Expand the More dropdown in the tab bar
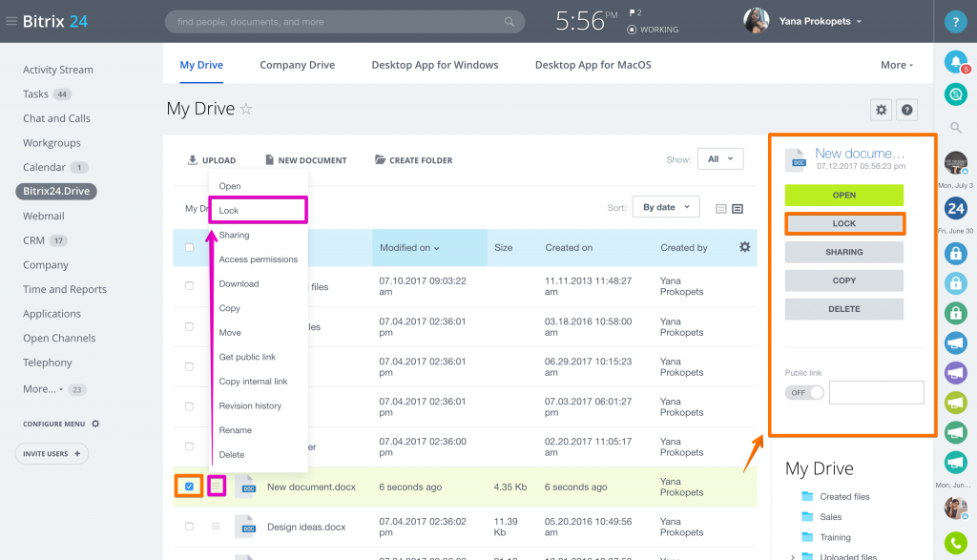977x560 pixels. coord(897,65)
